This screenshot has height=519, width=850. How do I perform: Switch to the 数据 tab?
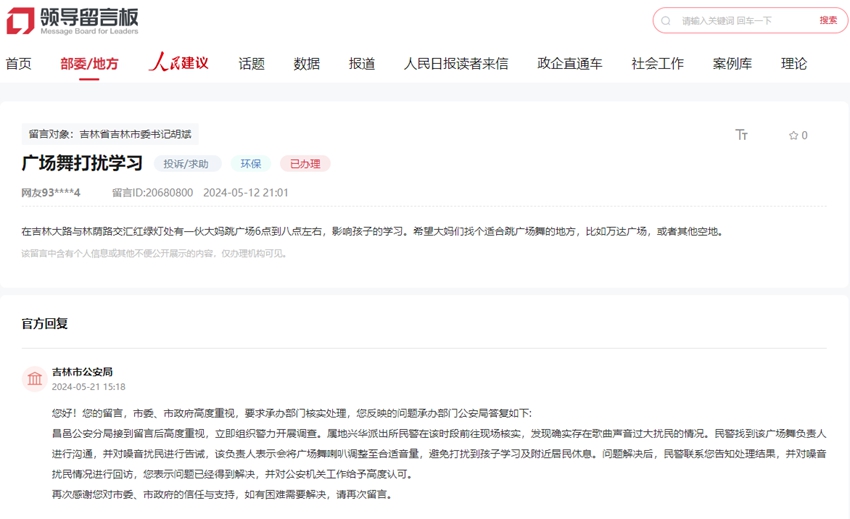pos(306,64)
